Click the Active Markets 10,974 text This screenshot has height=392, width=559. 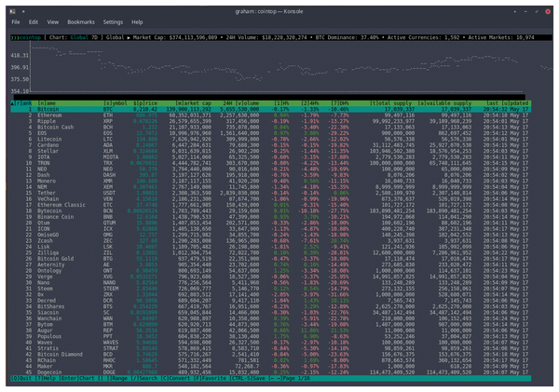pos(501,37)
